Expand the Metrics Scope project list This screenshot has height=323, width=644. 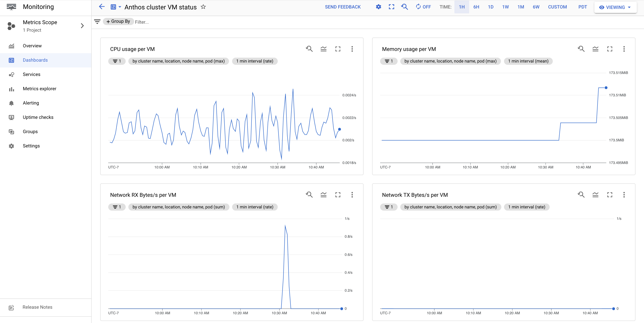point(82,25)
